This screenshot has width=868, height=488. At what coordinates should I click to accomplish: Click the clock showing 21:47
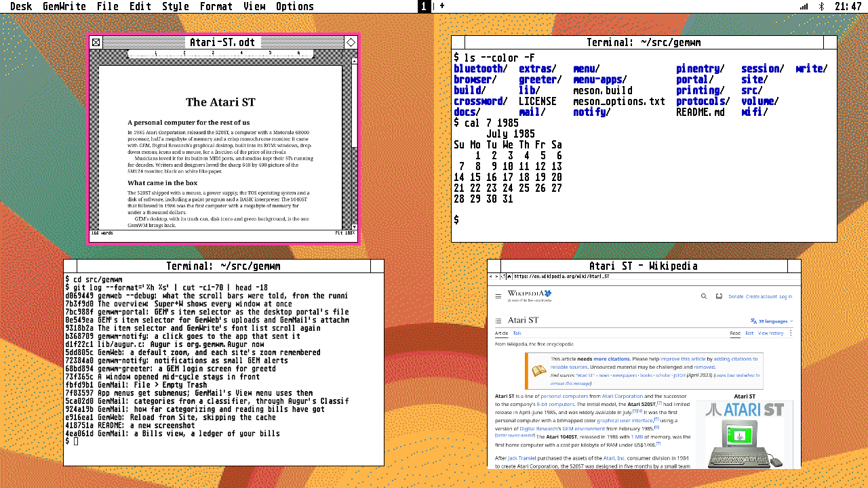[848, 6]
